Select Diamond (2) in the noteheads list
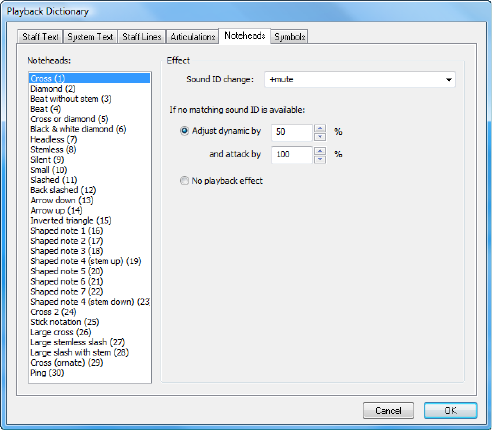Viewport: 492px width, 430px height. click(x=53, y=89)
